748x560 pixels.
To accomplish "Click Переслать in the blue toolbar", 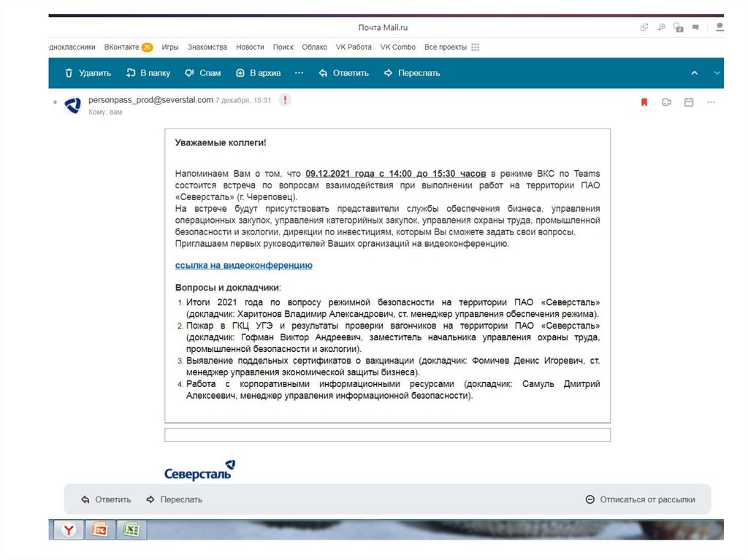I will point(412,73).
